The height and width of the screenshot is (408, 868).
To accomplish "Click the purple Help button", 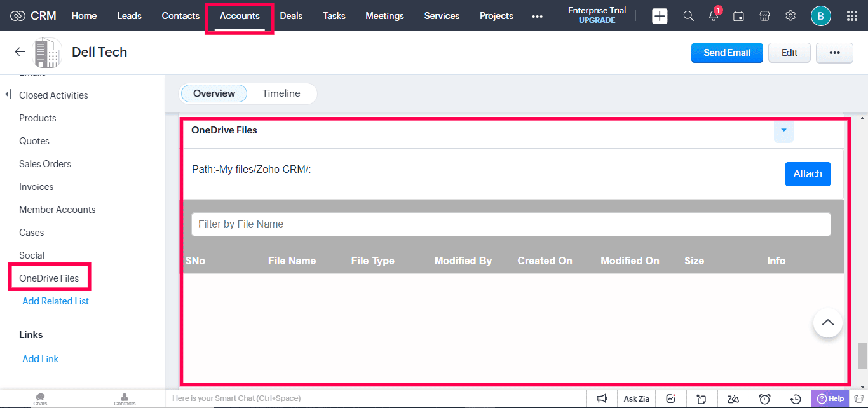I will tap(830, 398).
